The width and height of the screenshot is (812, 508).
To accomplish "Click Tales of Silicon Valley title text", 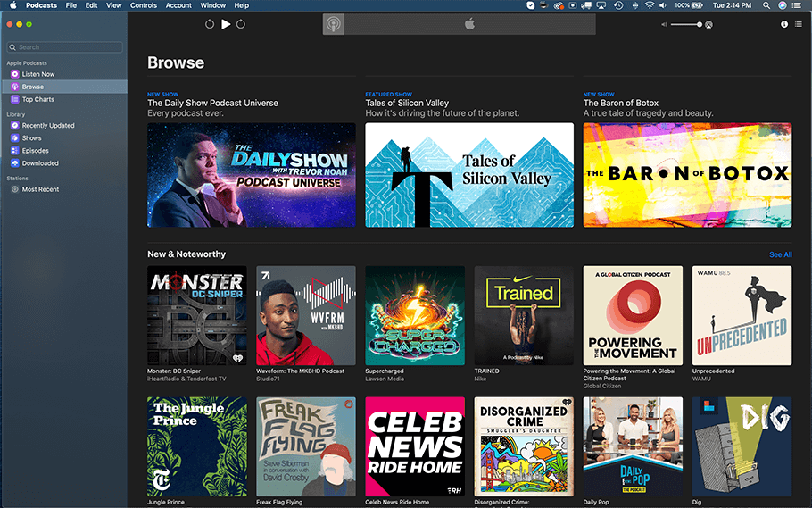I will tap(407, 104).
